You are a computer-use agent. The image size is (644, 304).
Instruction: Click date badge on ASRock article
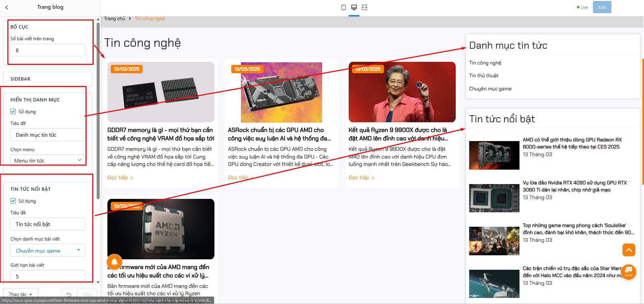click(247, 69)
